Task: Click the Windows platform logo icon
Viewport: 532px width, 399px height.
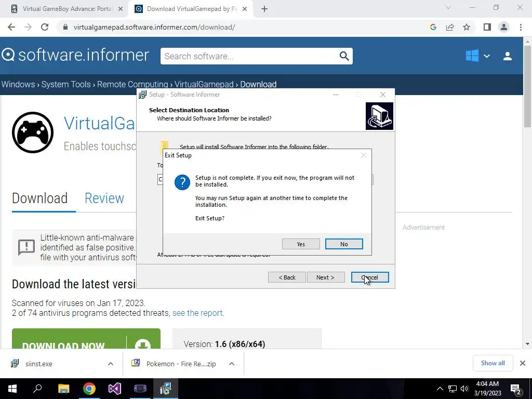Action: tap(472, 56)
